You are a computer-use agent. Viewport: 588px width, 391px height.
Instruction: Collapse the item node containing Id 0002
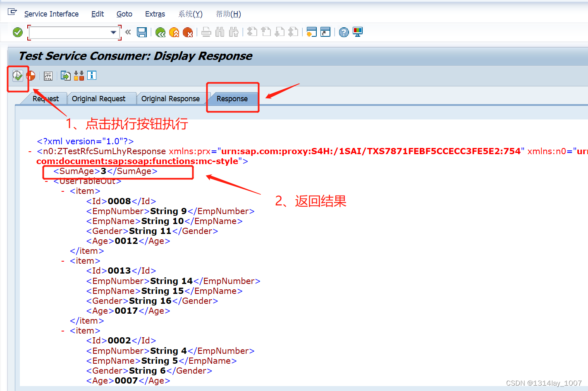[63, 331]
